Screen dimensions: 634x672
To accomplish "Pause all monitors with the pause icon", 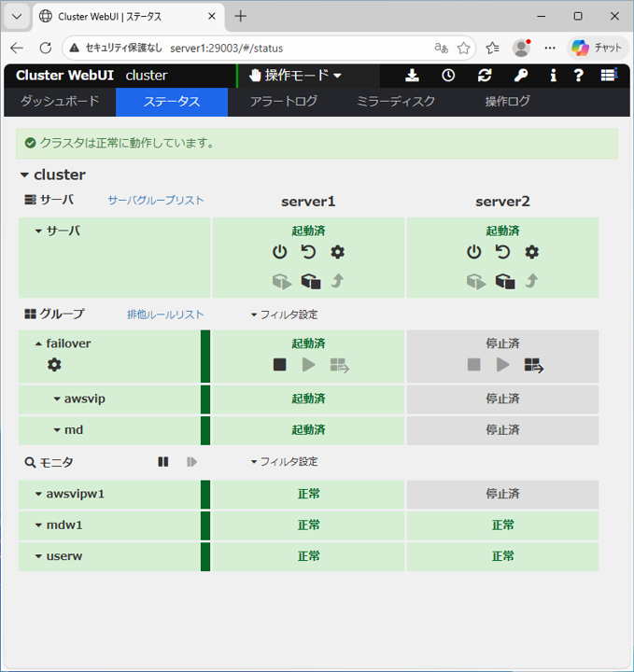I will coord(163,462).
